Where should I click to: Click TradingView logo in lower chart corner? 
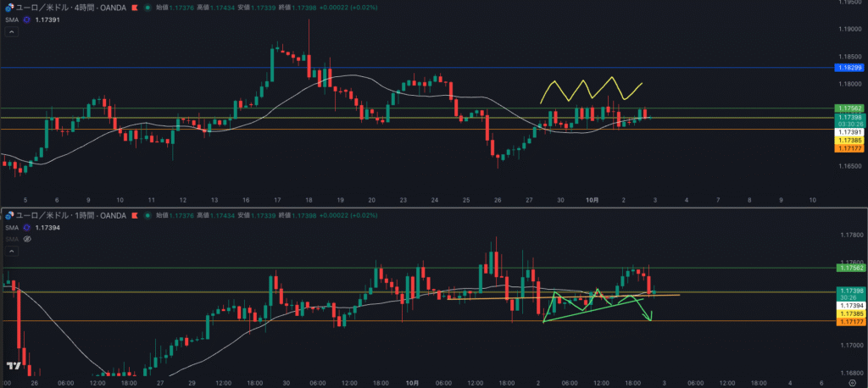(13, 365)
